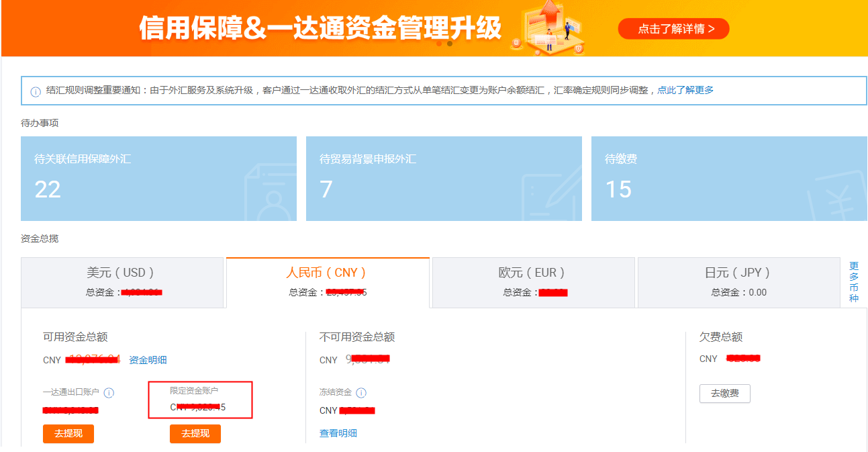Click the 去缴费 button

point(724,394)
